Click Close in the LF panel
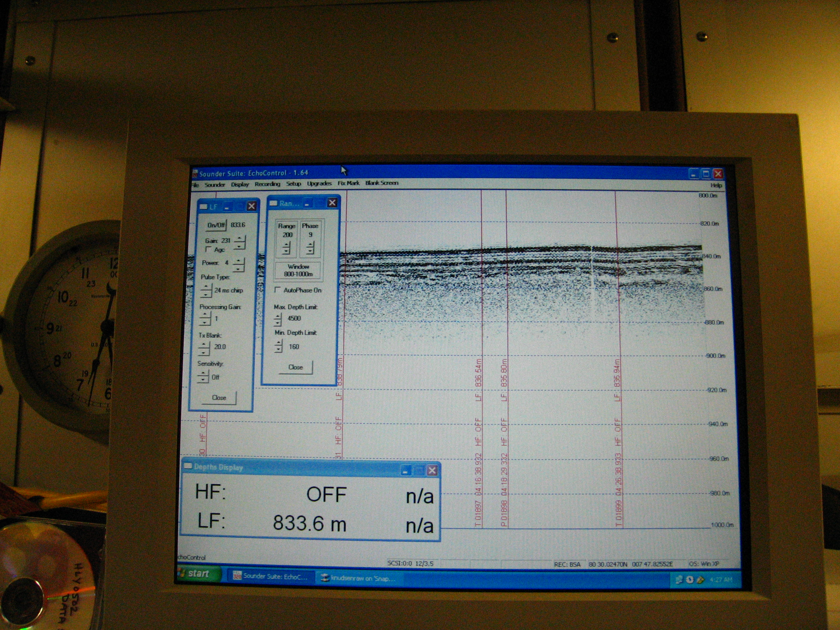840x630 pixels. point(219,398)
